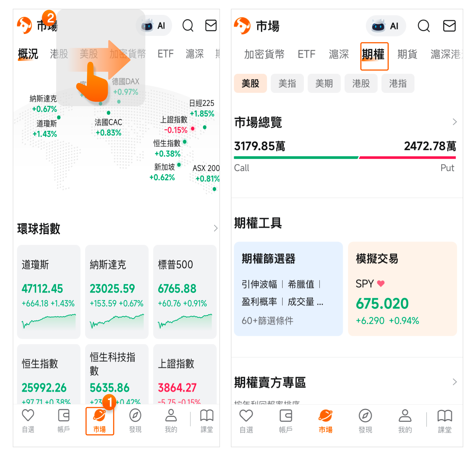
Task: Open the 模擬交易 SPY card
Action: pos(402,289)
